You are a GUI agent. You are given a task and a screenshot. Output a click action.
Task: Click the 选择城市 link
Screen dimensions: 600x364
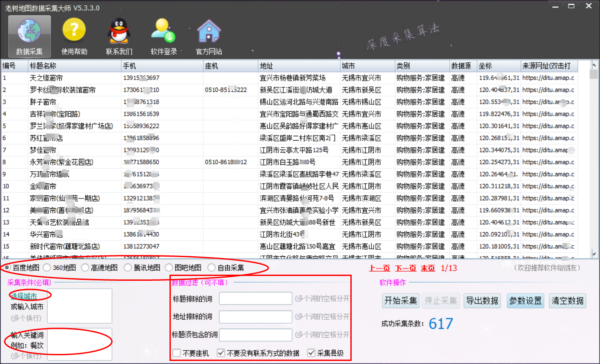click(x=24, y=296)
